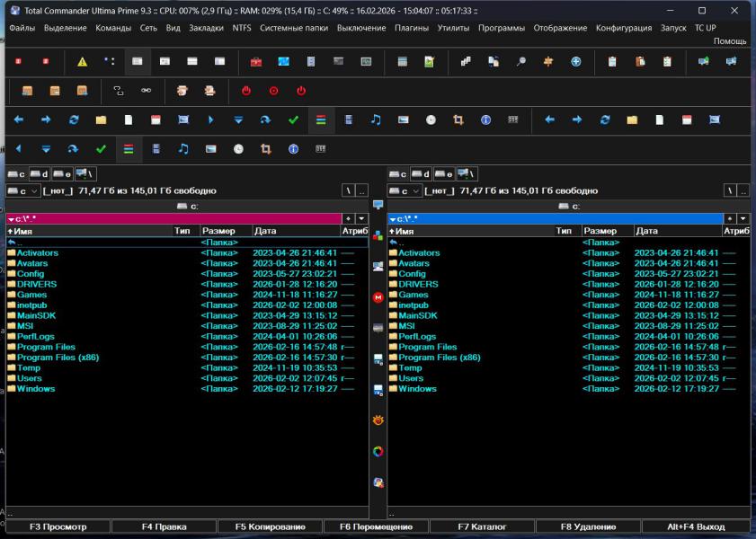Screen dimensions: 756x539
Task: Expand left panel directory history arrow
Action: click(x=361, y=218)
